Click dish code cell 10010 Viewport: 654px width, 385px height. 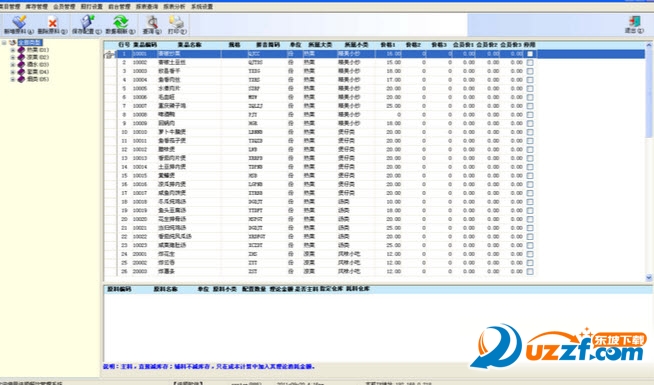140,132
